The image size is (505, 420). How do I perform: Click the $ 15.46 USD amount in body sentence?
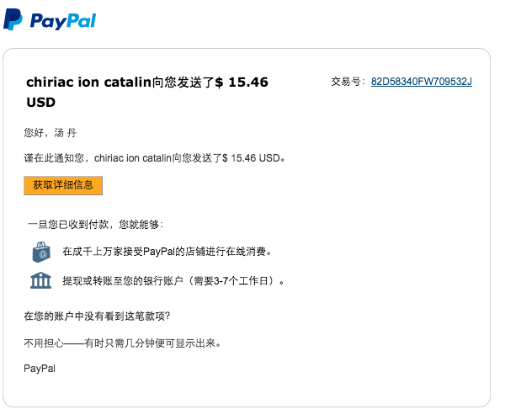point(252,158)
